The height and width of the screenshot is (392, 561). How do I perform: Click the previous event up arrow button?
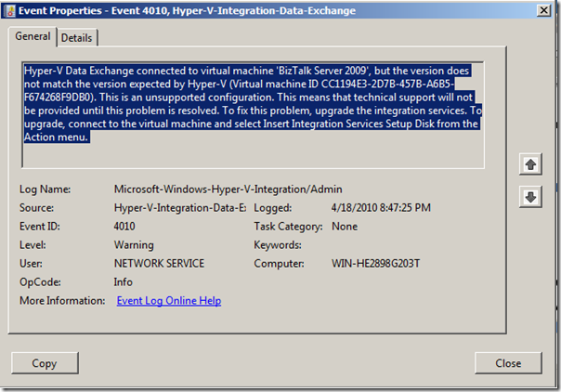(530, 164)
